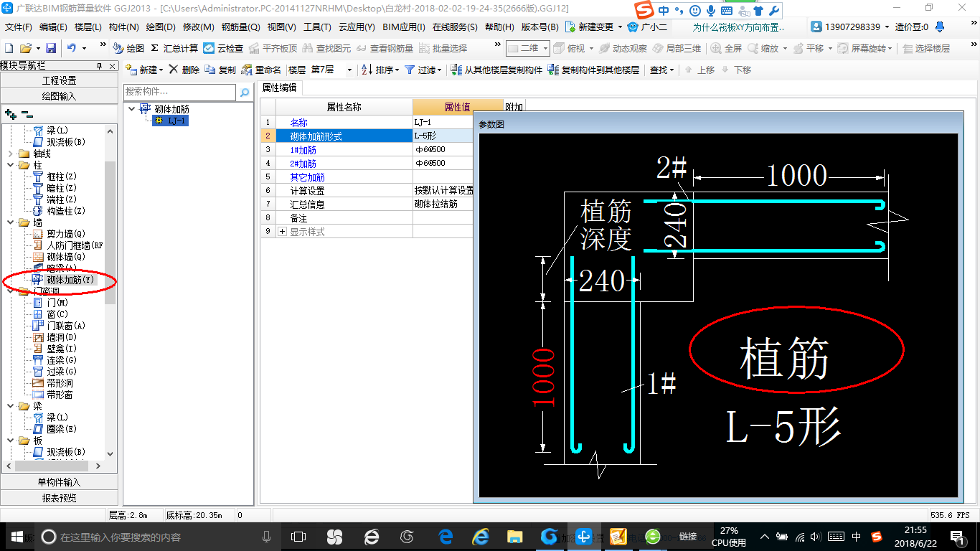Image resolution: width=980 pixels, height=551 pixels.
Task: Click the search magnifier icon beside 搜索构件
Action: [245, 92]
